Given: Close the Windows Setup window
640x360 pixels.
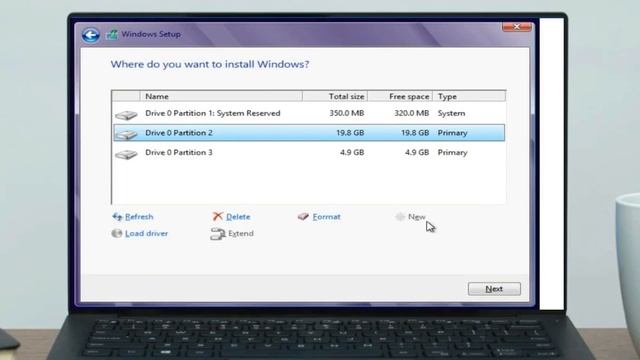Looking at the screenshot, I should tap(517, 27).
